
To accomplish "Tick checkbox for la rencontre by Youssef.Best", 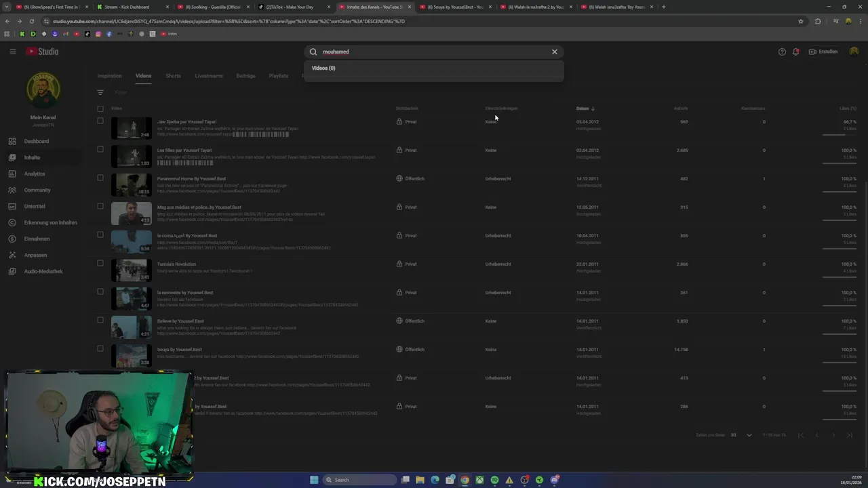I will pyautogui.click(x=100, y=291).
